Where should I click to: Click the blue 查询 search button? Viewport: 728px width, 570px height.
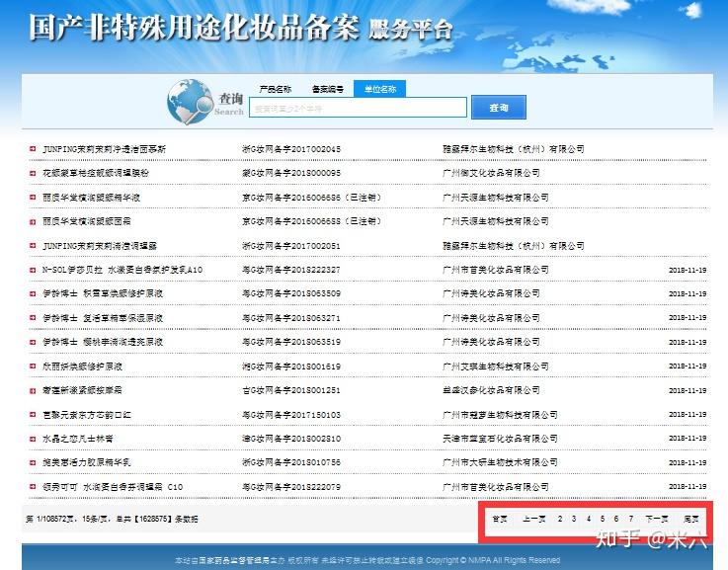[499, 108]
